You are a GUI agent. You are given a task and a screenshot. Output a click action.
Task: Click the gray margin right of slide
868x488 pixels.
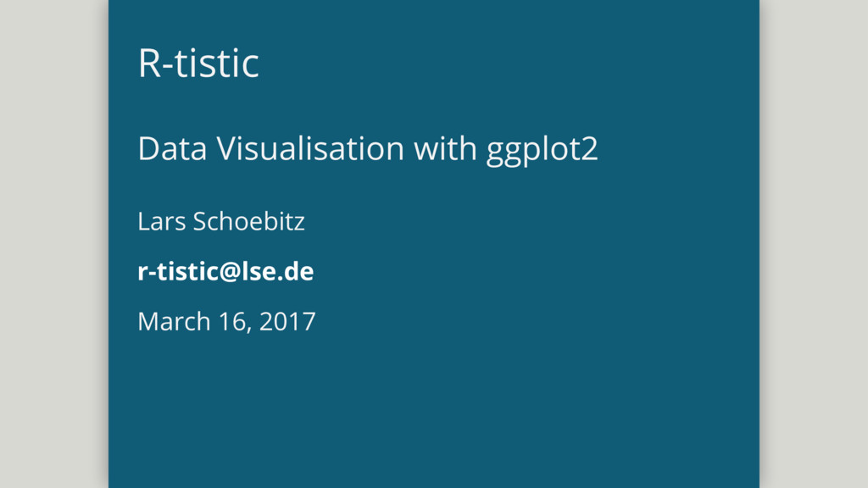(814, 244)
